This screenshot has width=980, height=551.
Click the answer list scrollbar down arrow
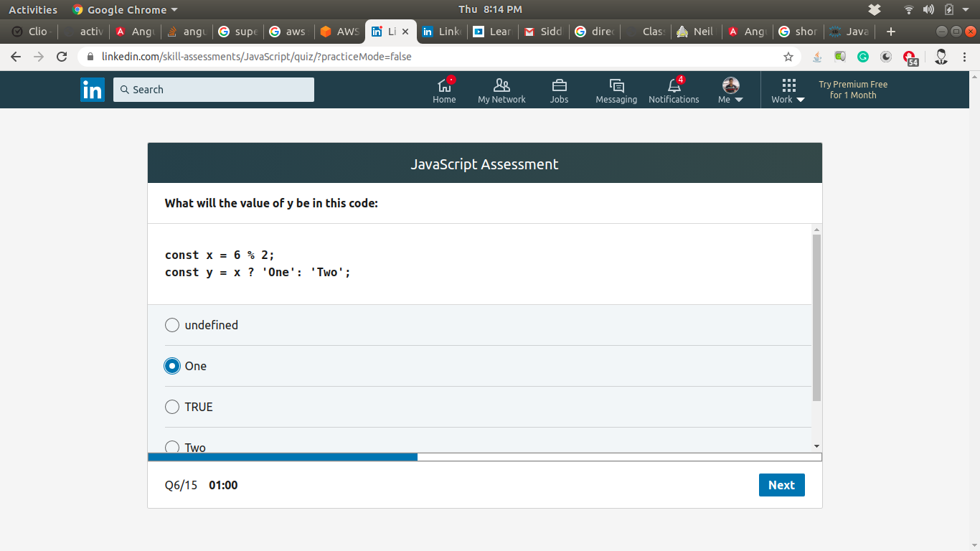point(816,446)
